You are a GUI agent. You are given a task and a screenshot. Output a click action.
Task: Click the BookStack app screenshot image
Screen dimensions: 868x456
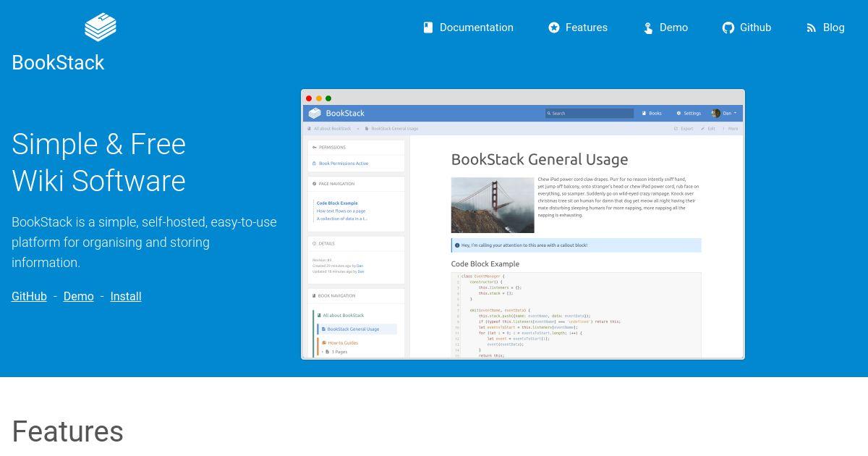pos(523,224)
